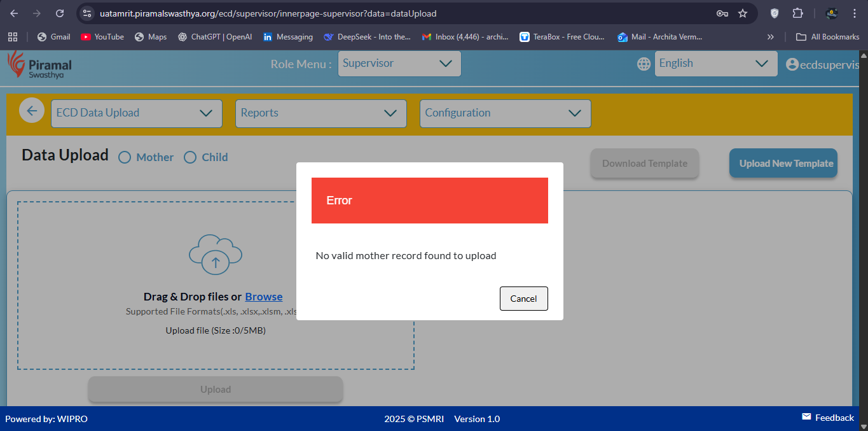Click the Browse link to choose files
This screenshot has width=868, height=431.
(x=263, y=297)
